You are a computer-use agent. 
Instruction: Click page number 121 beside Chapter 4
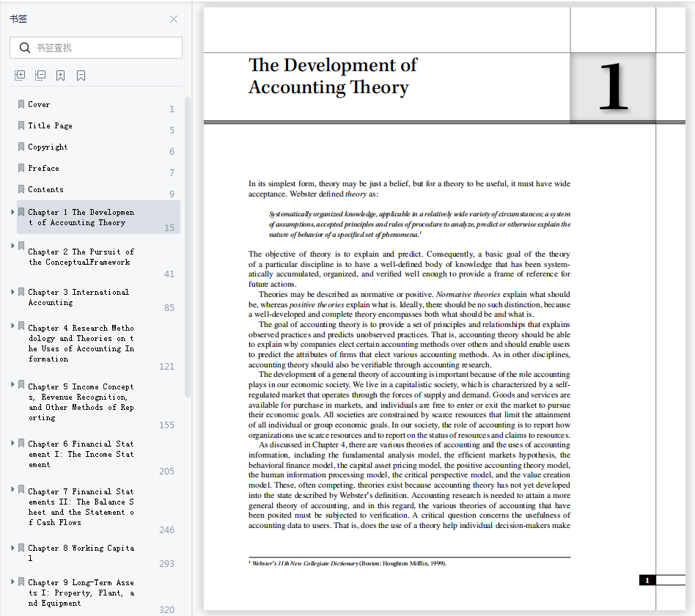point(166,367)
